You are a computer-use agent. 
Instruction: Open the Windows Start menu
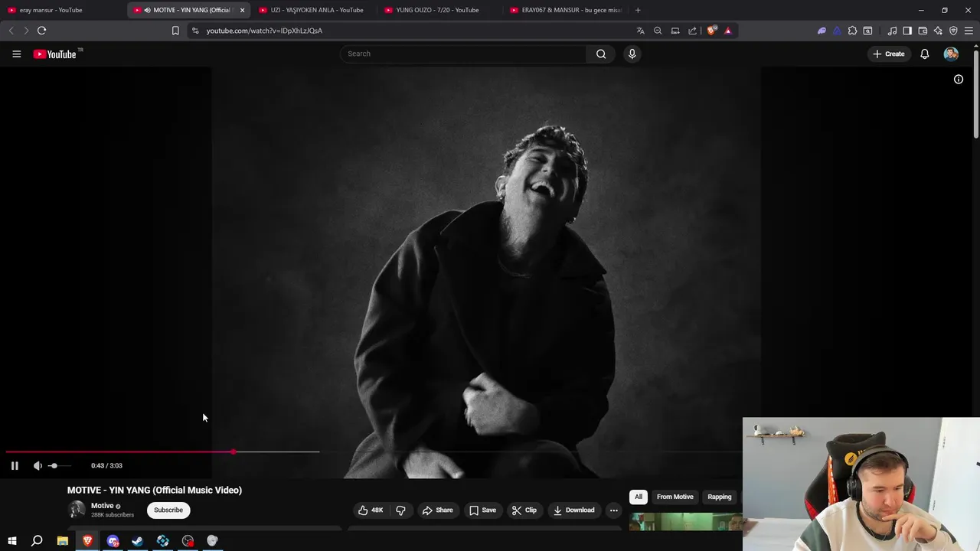pos(12,541)
